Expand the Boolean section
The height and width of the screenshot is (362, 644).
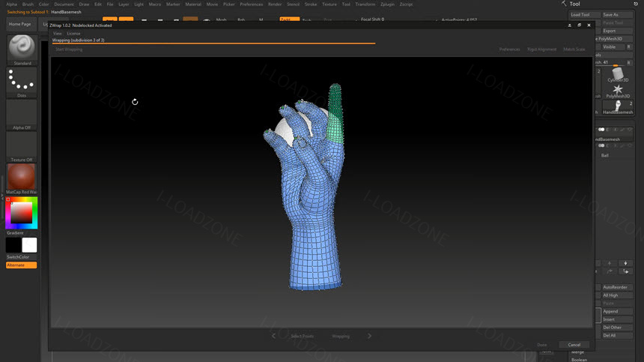point(579,360)
